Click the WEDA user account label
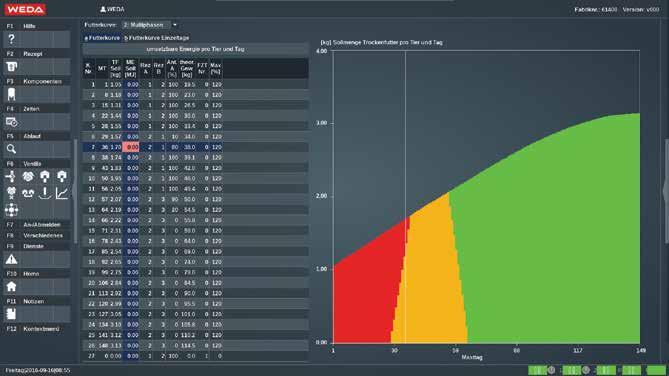The width and height of the screenshot is (669, 376). click(113, 9)
